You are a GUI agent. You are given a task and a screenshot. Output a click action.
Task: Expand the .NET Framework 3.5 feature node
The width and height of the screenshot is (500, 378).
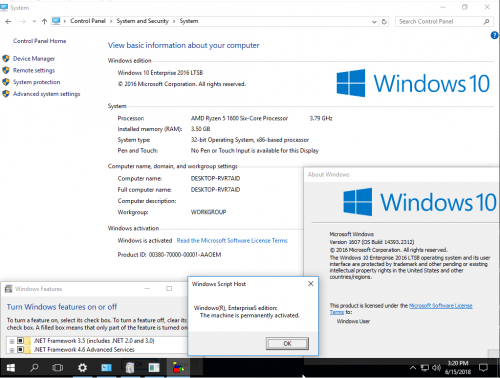click(12, 341)
